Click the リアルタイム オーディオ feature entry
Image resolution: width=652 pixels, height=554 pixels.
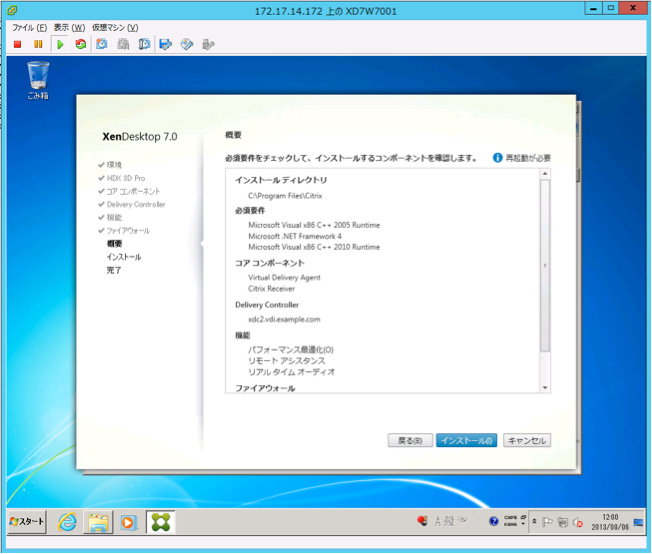291,372
